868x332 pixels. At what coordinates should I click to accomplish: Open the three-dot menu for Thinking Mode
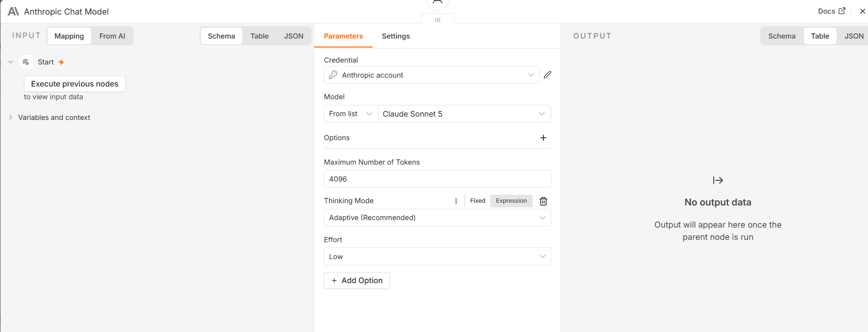[456, 201]
